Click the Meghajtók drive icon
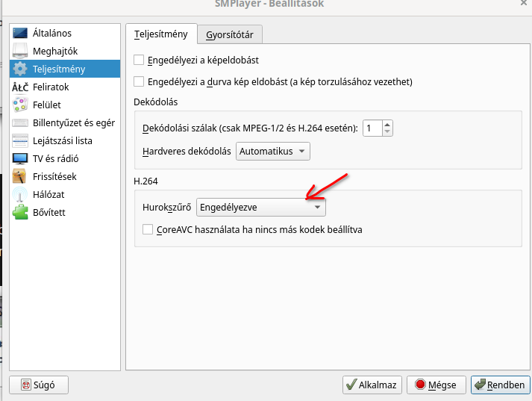Viewport: 532px width, 401px height. pyautogui.click(x=20, y=51)
